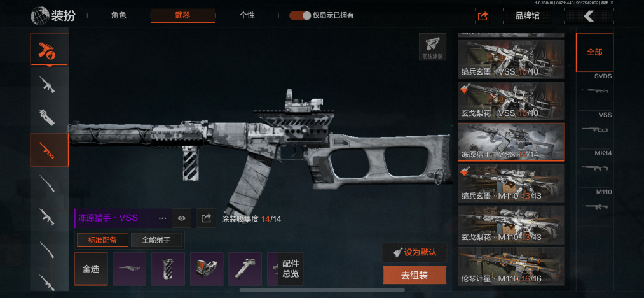Screen dimensions: 644x298
Task: Expand the 配件总览 attachments overview
Action: (x=291, y=269)
